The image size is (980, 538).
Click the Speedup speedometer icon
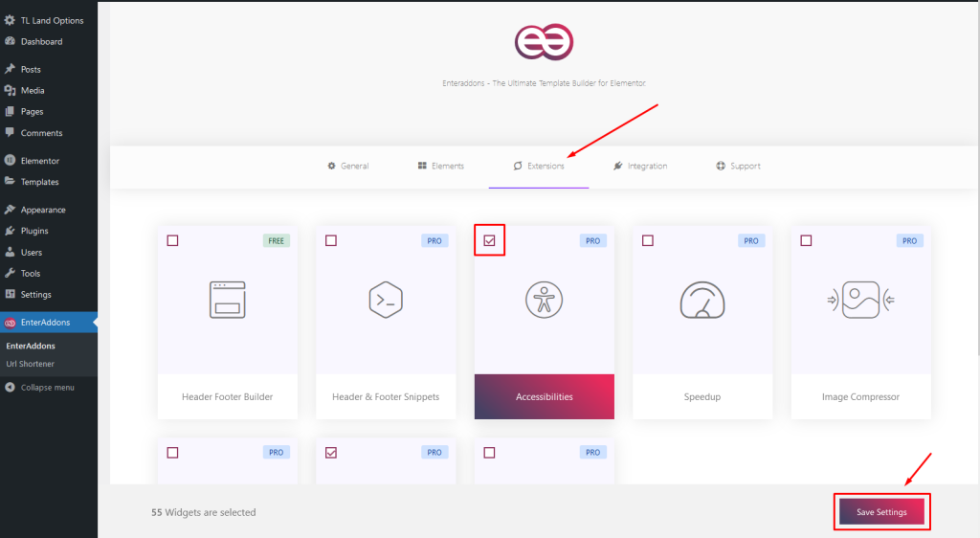pos(702,300)
